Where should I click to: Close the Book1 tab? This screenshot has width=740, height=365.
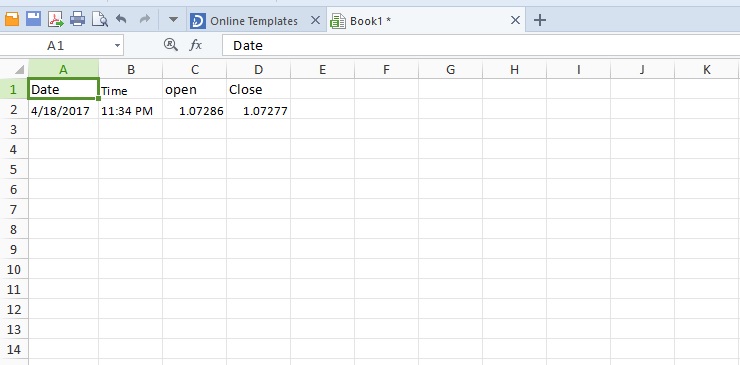[x=515, y=20]
